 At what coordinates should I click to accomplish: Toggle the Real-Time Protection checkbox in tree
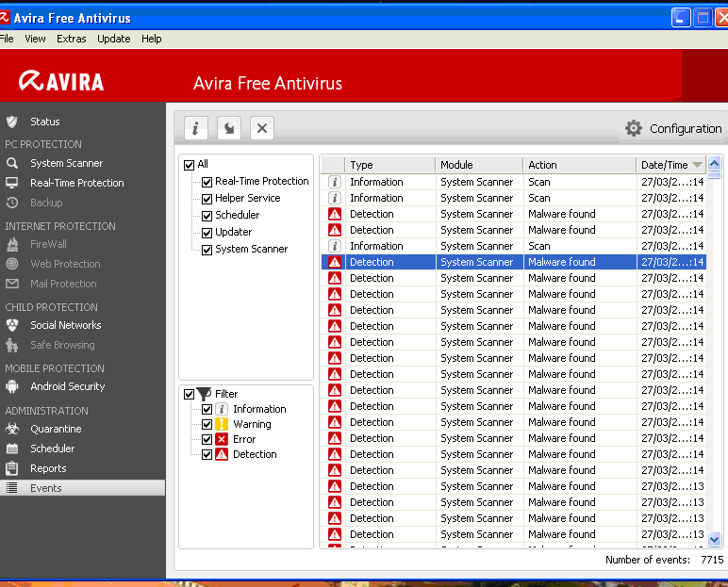207,182
